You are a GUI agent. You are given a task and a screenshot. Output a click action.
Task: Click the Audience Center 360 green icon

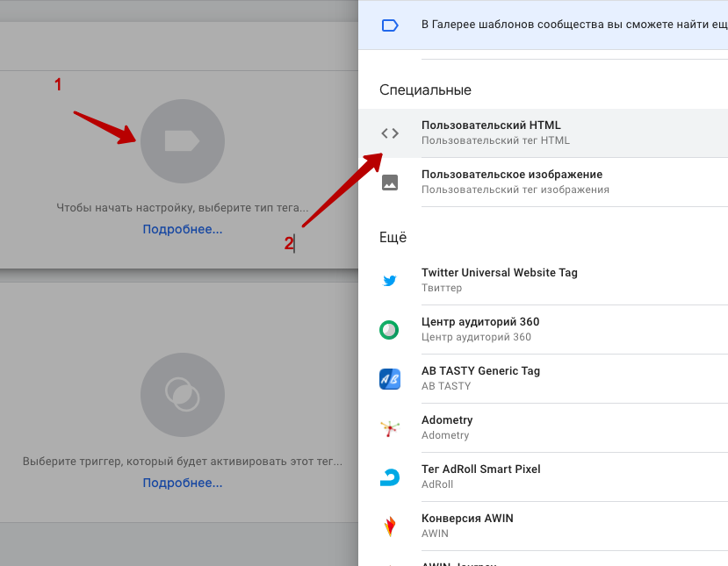pos(389,330)
